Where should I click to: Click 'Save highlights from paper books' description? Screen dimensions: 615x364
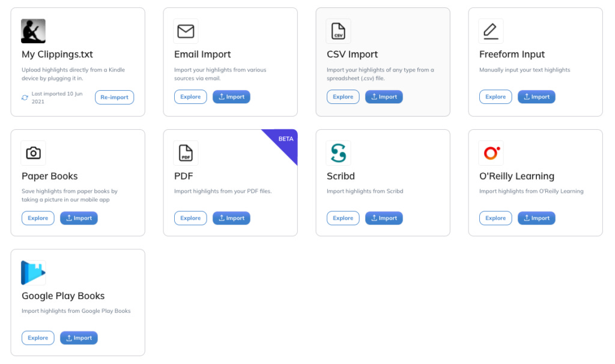pyautogui.click(x=70, y=195)
